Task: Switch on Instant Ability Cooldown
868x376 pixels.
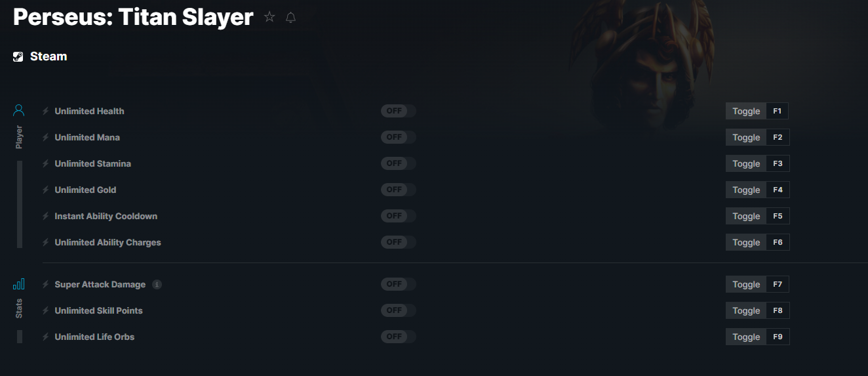Action: point(399,216)
